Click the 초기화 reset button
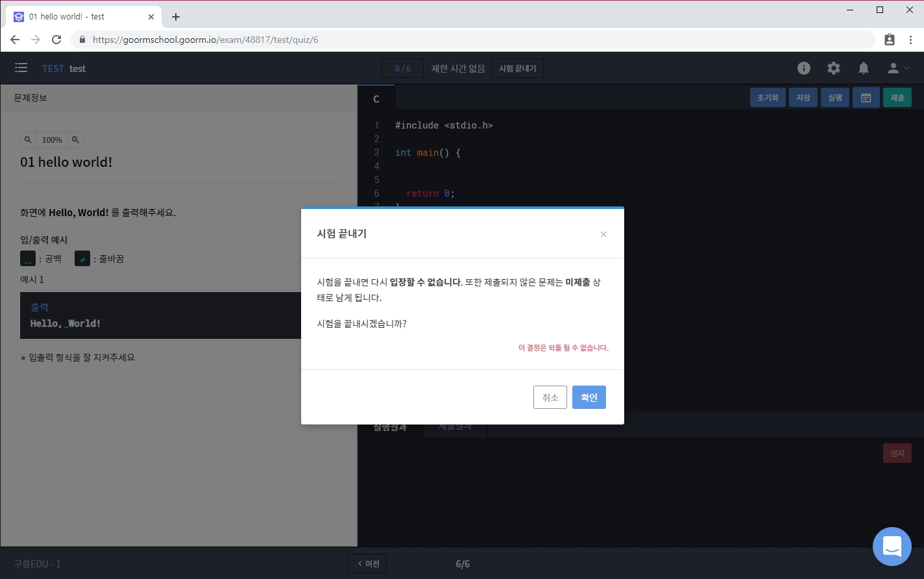 coord(768,97)
